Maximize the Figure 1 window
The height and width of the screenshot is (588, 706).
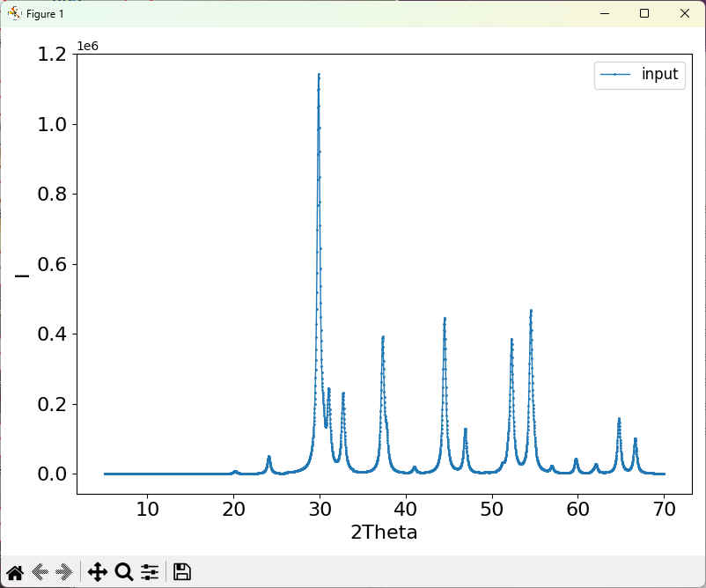point(644,13)
